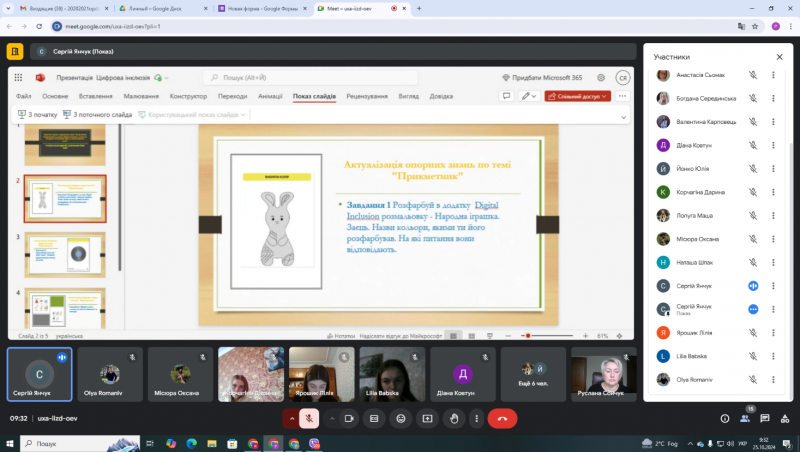The height and width of the screenshot is (452, 800).
Task: Raise hand using the hand icon
Action: point(454,418)
